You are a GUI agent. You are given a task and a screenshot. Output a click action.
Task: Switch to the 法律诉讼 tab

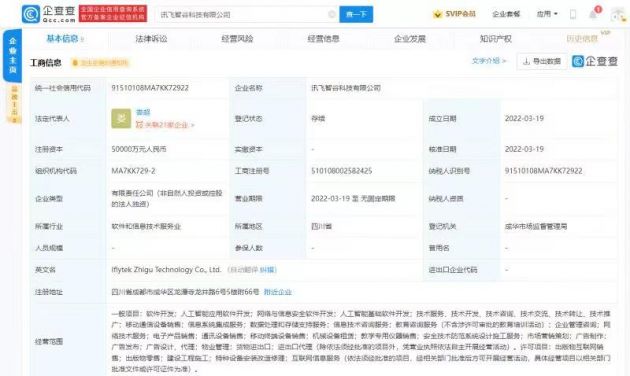(x=151, y=39)
